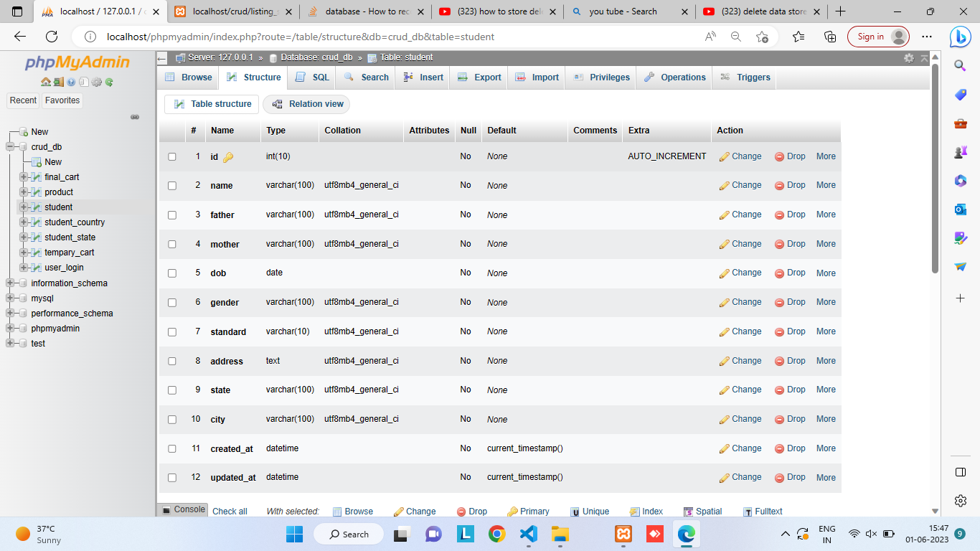Click the Windows taskbar Search box
980x551 pixels.
click(349, 534)
